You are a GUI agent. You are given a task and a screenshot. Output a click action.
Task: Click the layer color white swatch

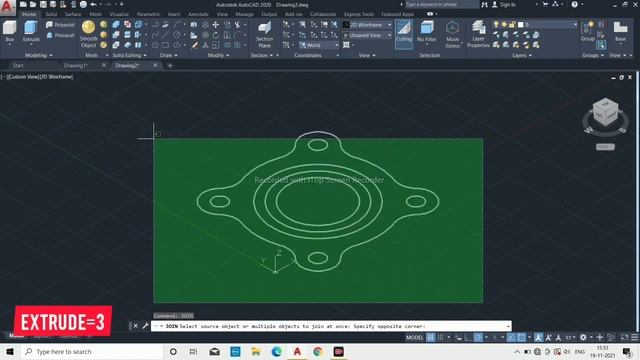coord(520,25)
